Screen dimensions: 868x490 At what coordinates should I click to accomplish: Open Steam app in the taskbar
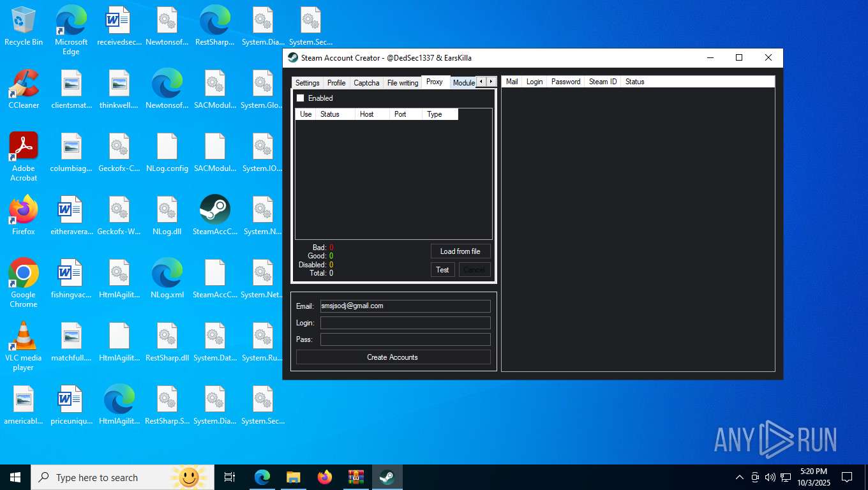[x=387, y=477]
